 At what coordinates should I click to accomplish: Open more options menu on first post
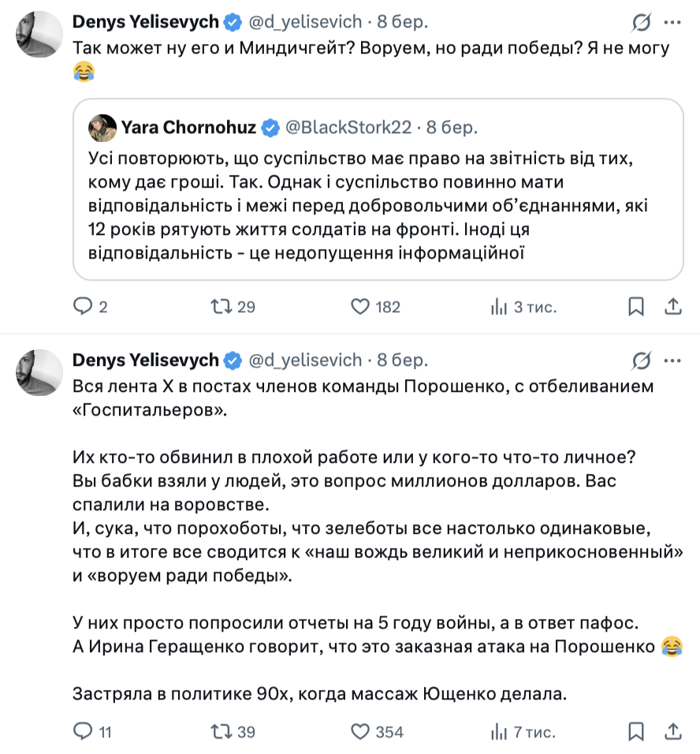point(672,22)
